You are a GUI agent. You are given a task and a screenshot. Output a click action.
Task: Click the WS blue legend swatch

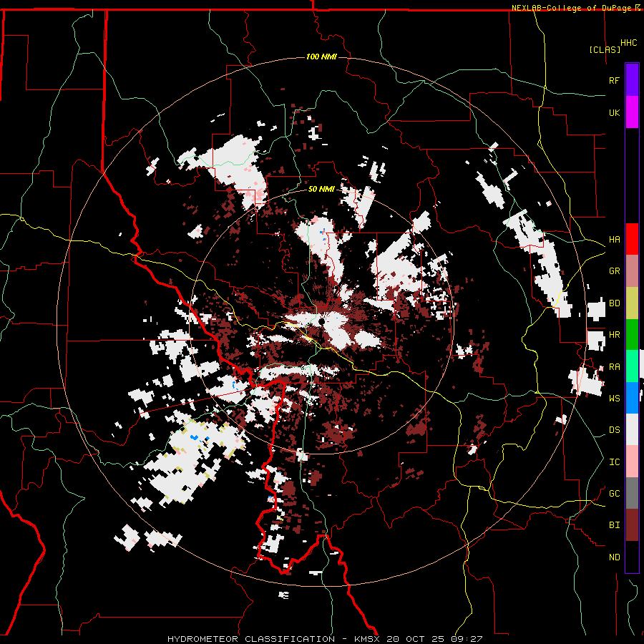tap(632, 398)
